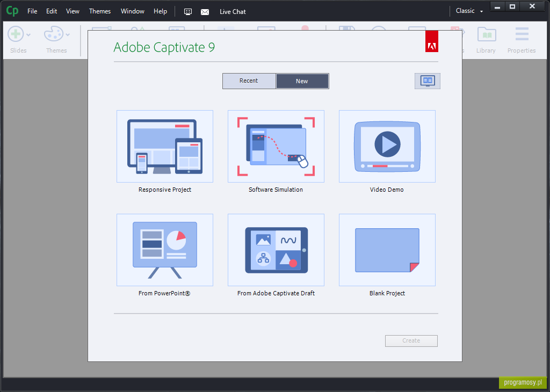The height and width of the screenshot is (392, 550).
Task: Maximize the Captivate window
Action: coord(512,6)
